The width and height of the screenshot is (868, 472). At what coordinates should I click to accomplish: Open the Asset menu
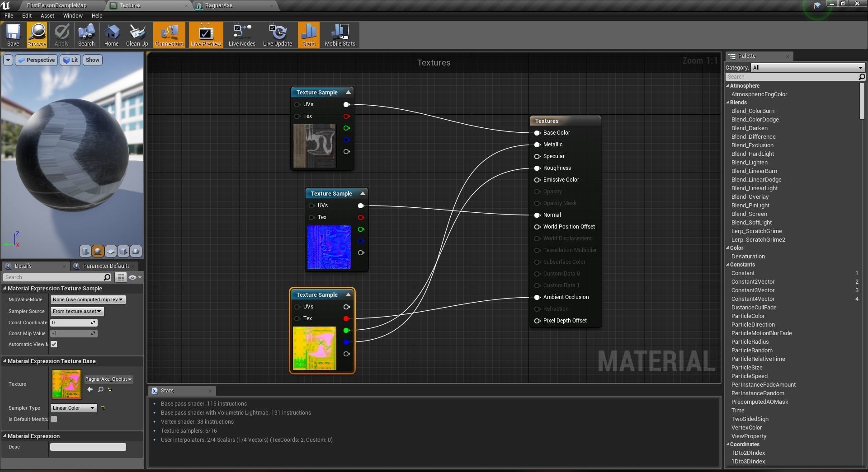[47, 15]
